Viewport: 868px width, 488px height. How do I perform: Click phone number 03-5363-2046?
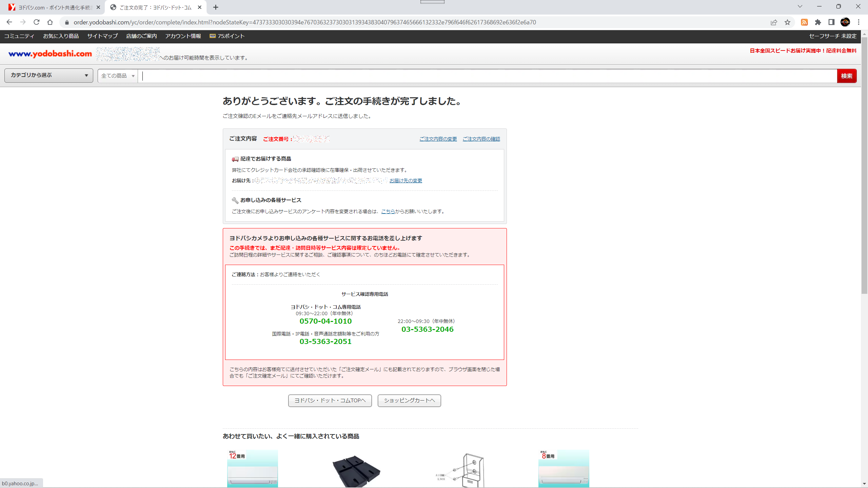point(427,329)
